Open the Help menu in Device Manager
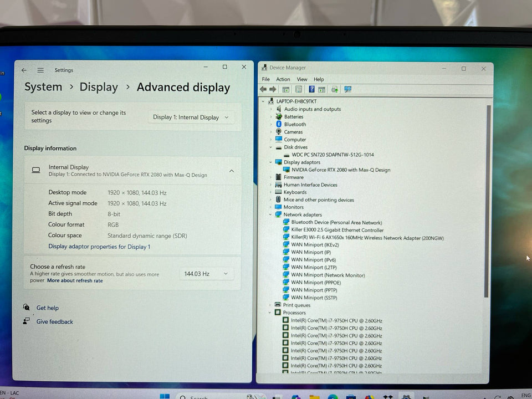 pyautogui.click(x=319, y=79)
